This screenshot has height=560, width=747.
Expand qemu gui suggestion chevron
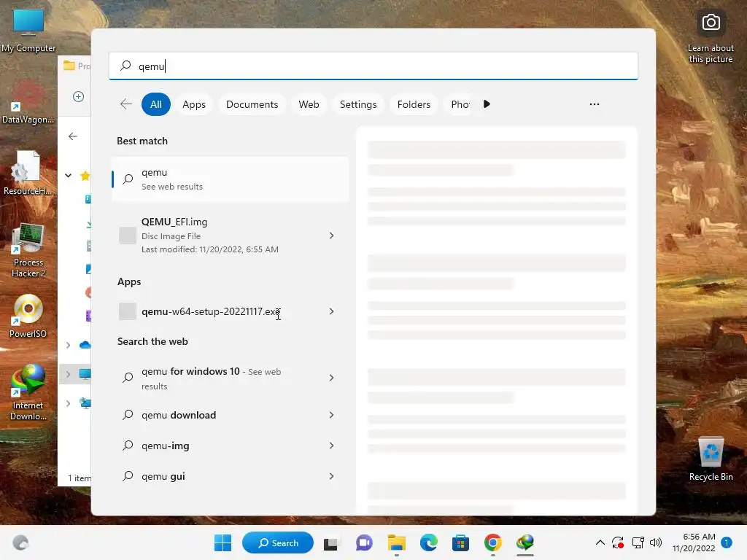(x=332, y=476)
